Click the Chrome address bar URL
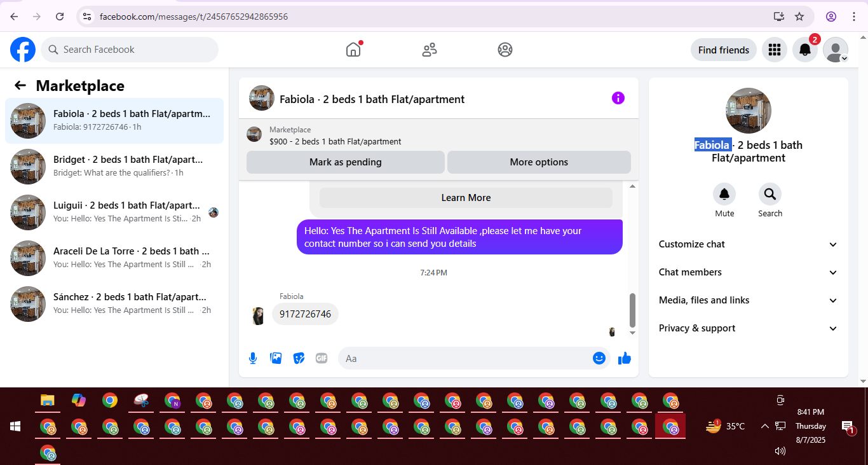The image size is (868, 465). [194, 17]
